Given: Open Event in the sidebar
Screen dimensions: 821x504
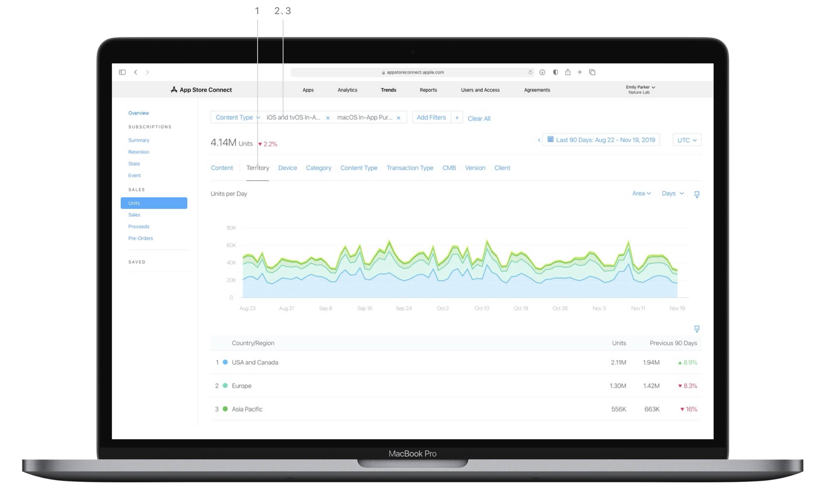Looking at the screenshot, I should click(x=134, y=175).
